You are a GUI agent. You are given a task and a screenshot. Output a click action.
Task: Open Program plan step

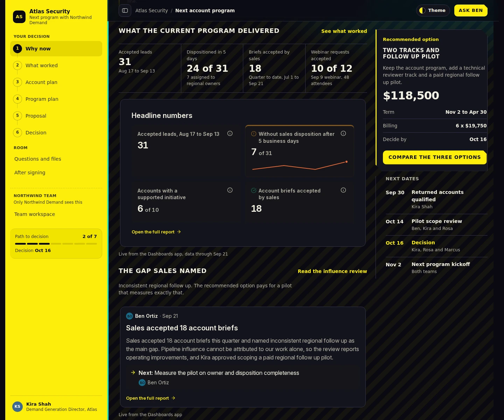pos(56,99)
